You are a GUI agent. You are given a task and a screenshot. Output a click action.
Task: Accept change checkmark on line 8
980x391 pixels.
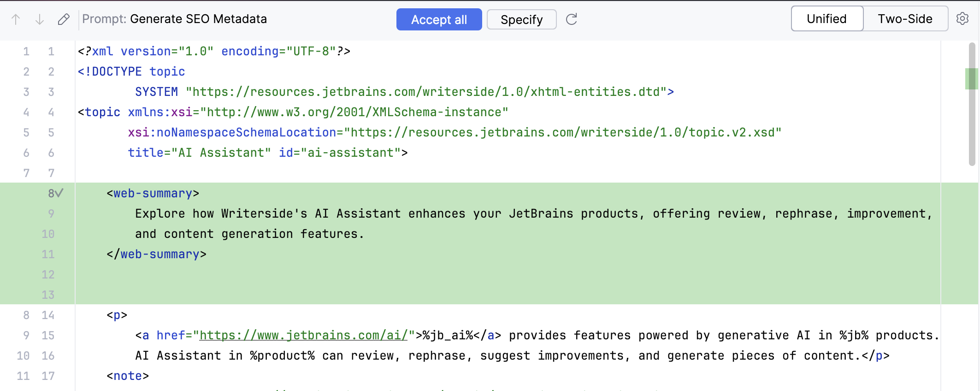(x=59, y=193)
